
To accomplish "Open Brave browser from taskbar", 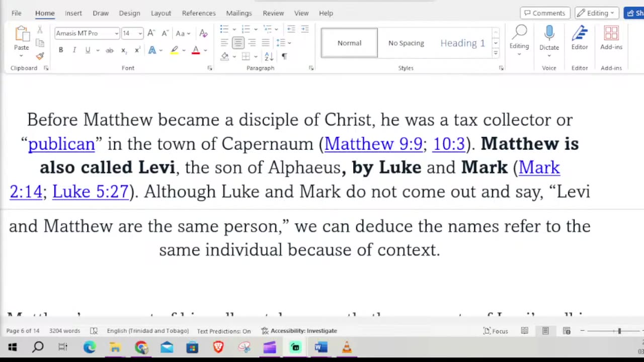I will (218, 347).
